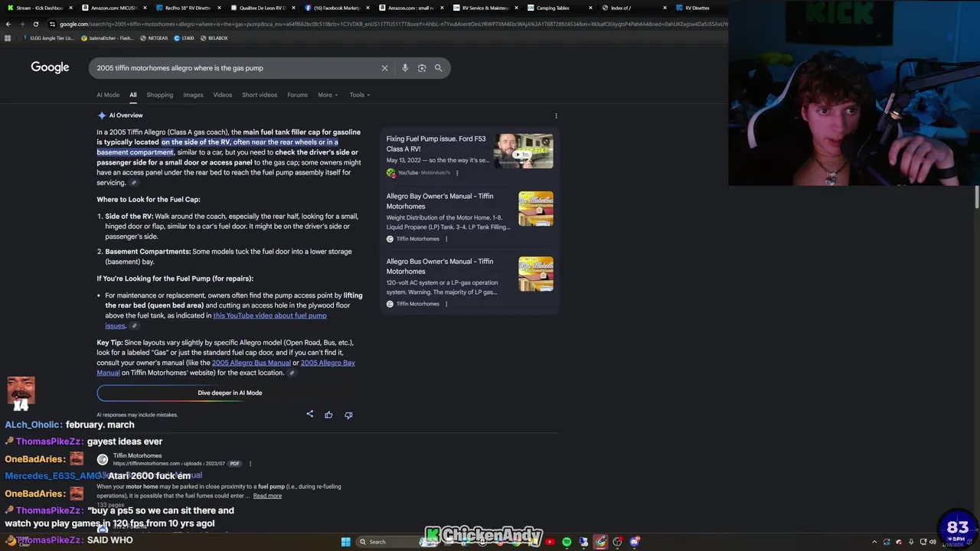This screenshot has width=980, height=551.
Task: Open the 2005 Allegro Bay Manual link
Action: tap(328, 363)
